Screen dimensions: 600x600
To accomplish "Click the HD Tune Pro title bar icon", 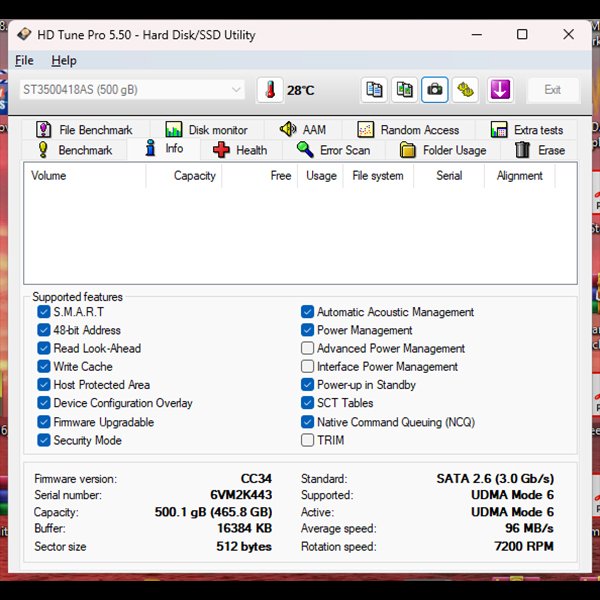I will (24, 34).
